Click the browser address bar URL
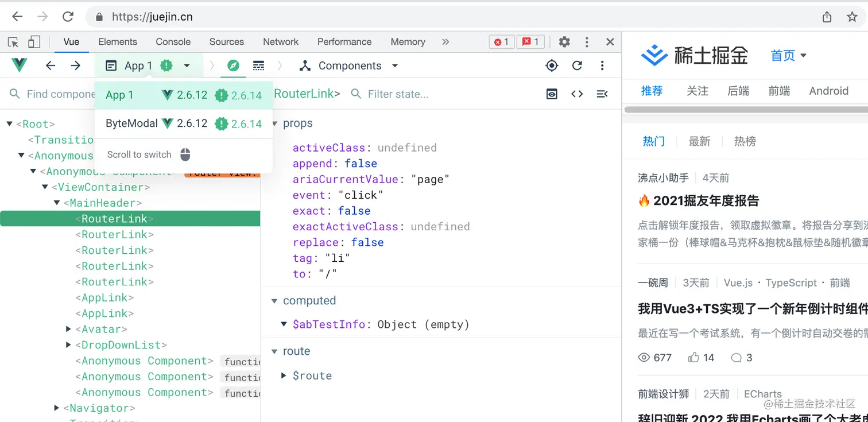Viewport: 868px width, 422px height. [152, 17]
